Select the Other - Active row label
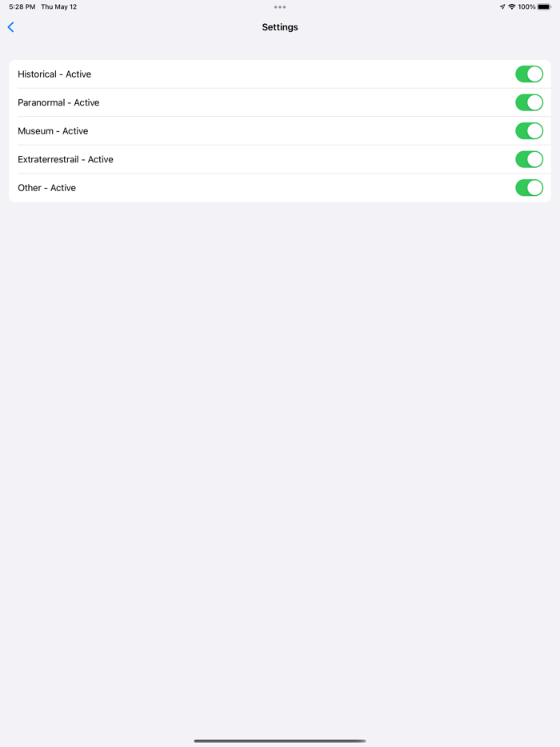This screenshot has width=560, height=747. pos(46,188)
